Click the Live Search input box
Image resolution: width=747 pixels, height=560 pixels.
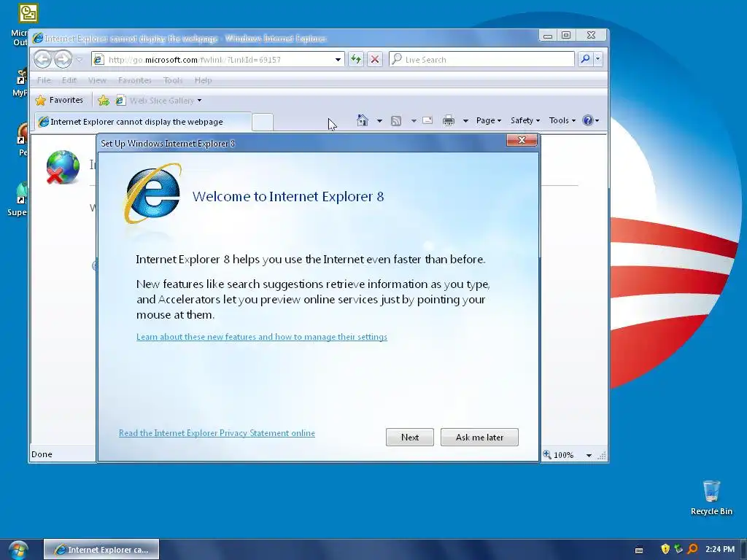pos(482,60)
